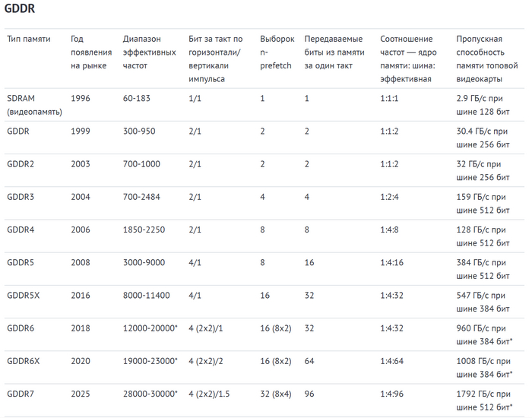
Task: Click the GDDR heading above the table
Action: (19, 9)
